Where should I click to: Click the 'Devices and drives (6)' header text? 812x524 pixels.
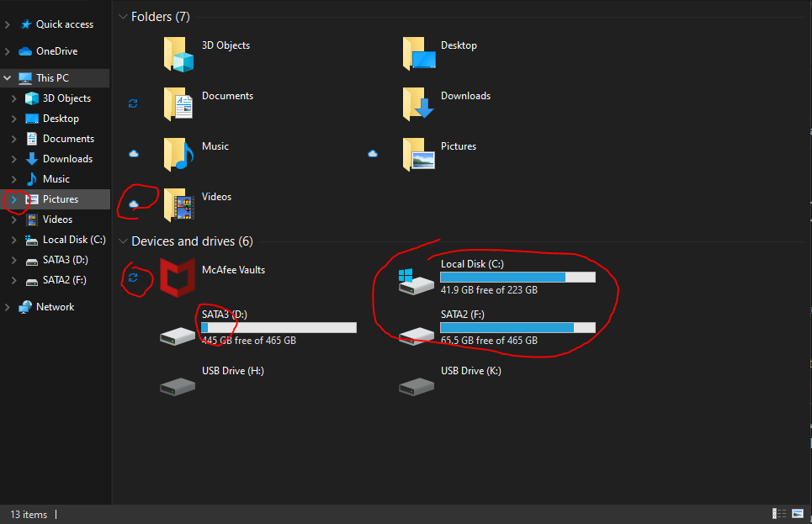[192, 241]
